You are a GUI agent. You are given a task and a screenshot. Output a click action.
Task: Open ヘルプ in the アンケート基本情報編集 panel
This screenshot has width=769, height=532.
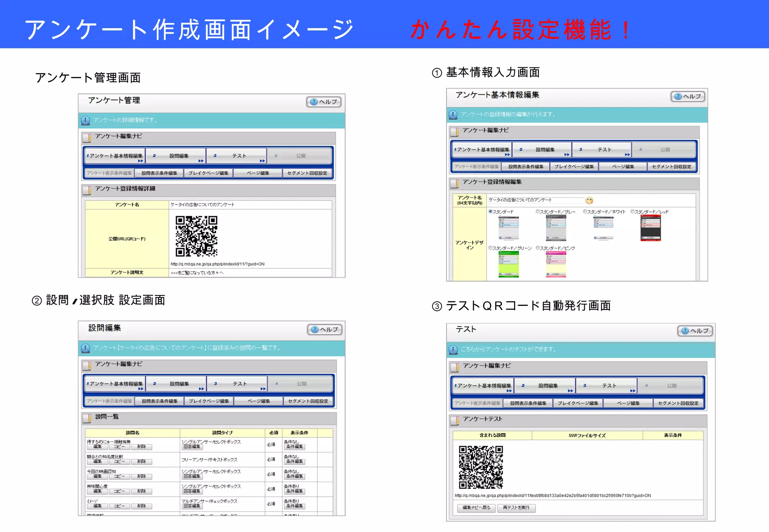688,96
